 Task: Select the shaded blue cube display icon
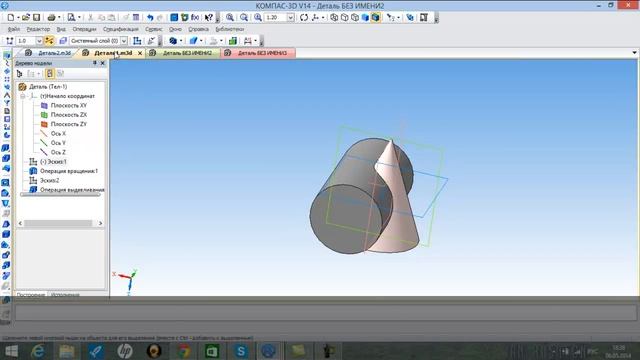(x=365, y=18)
